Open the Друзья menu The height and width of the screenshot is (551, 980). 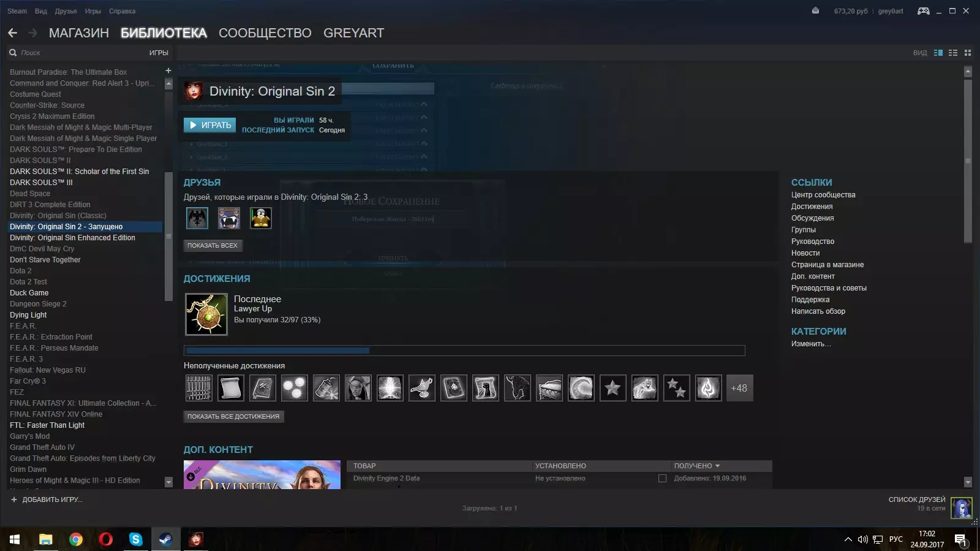click(66, 11)
